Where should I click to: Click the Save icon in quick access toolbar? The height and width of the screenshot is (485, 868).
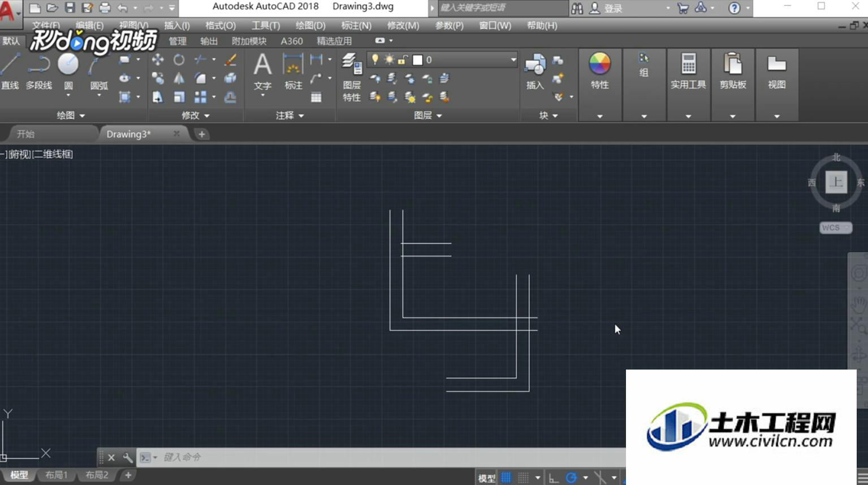click(70, 8)
